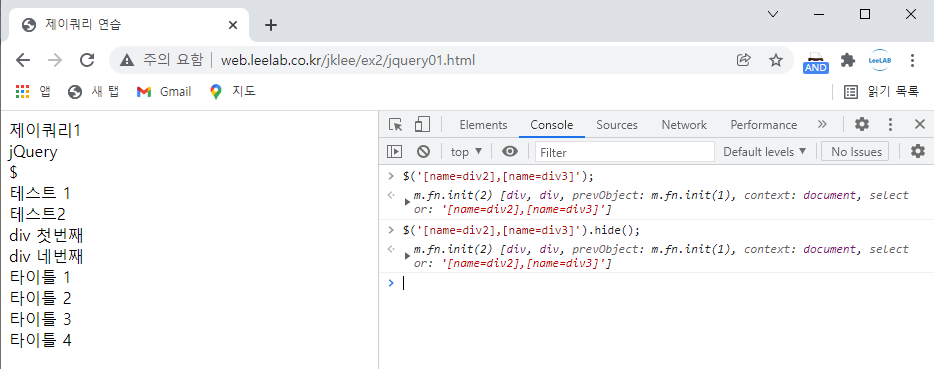Activate the DevTools inspect element picker
The image size is (934, 369).
(396, 125)
